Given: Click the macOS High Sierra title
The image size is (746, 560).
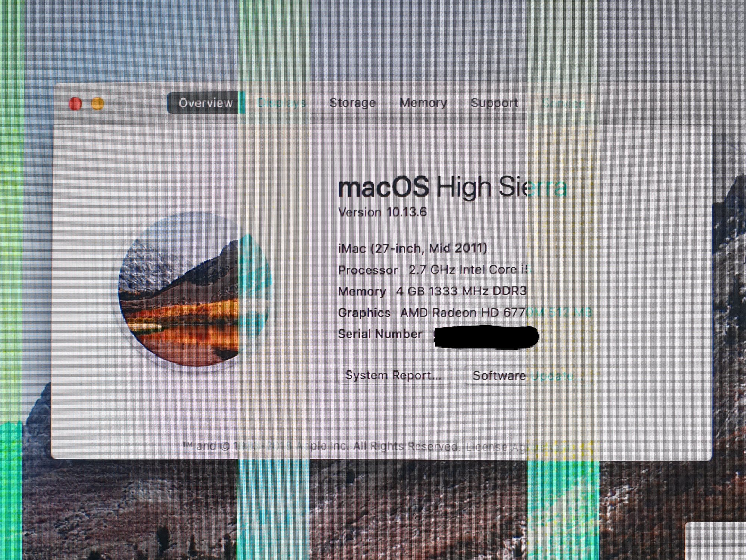Looking at the screenshot, I should [x=452, y=187].
